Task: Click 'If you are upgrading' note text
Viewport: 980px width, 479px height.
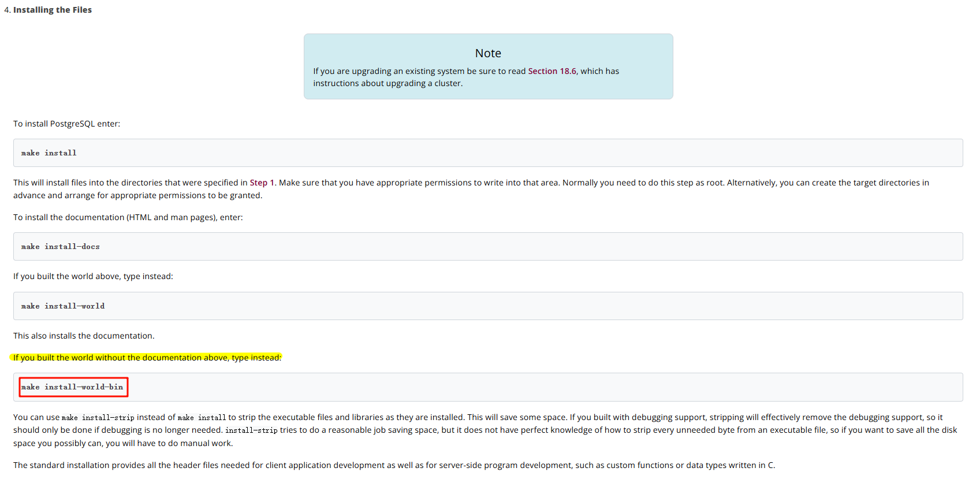Action: 419,71
